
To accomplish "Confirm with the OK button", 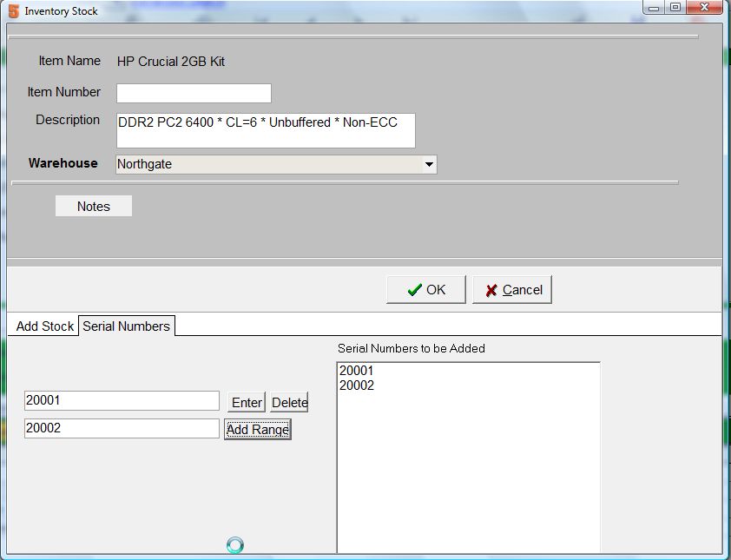I will (426, 290).
